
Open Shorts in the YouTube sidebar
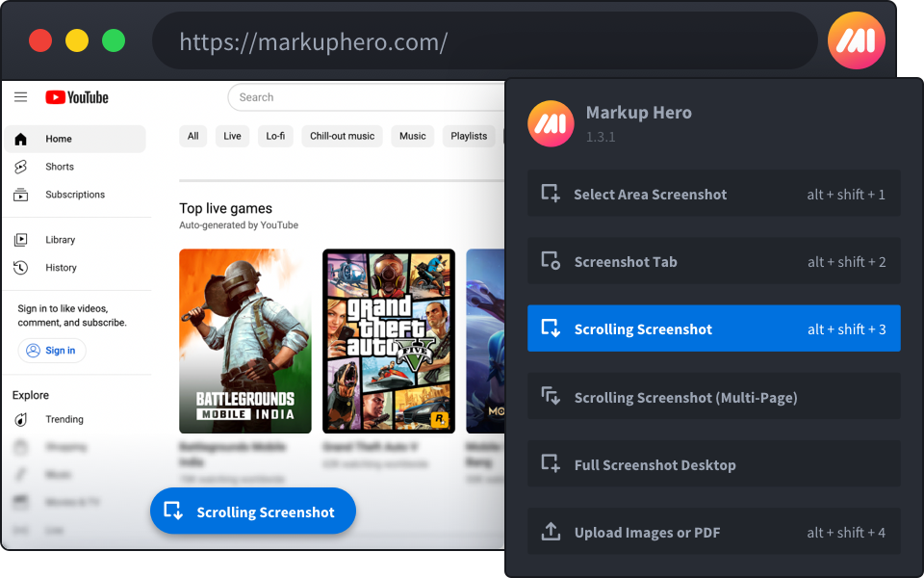(75, 167)
